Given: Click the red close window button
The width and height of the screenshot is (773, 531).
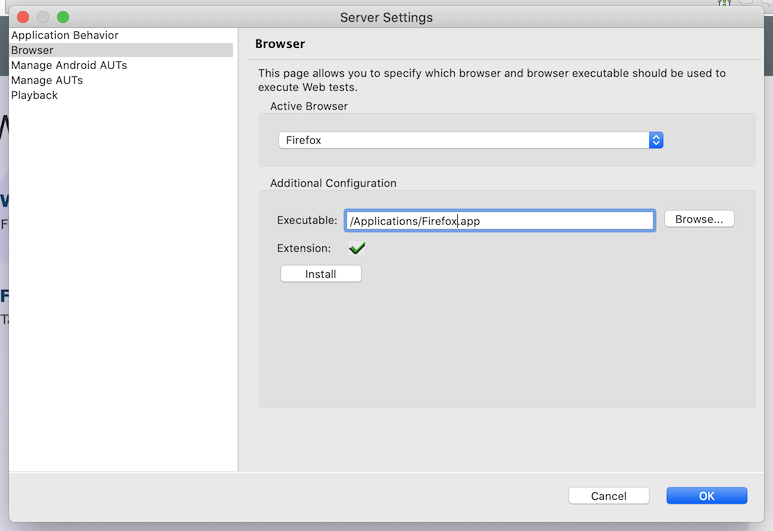Looking at the screenshot, I should click(x=23, y=17).
